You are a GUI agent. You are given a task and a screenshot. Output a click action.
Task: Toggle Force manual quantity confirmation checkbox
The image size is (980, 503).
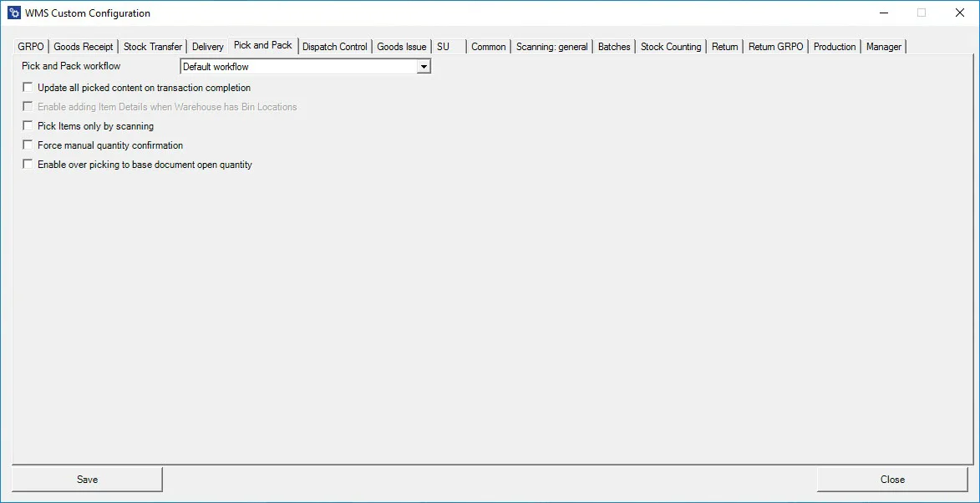point(28,145)
